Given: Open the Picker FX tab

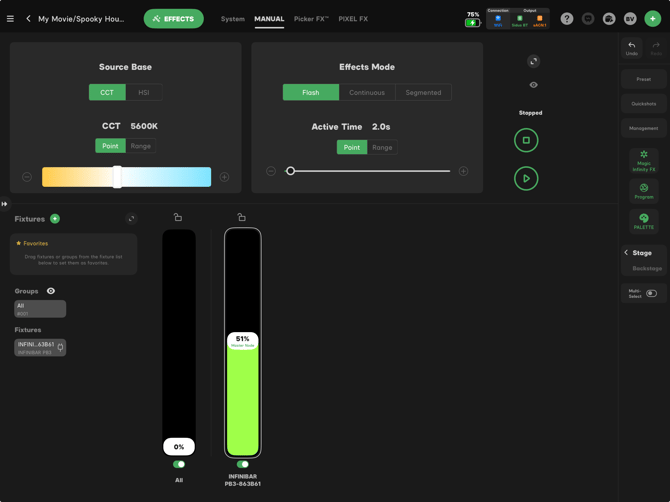Looking at the screenshot, I should (311, 19).
